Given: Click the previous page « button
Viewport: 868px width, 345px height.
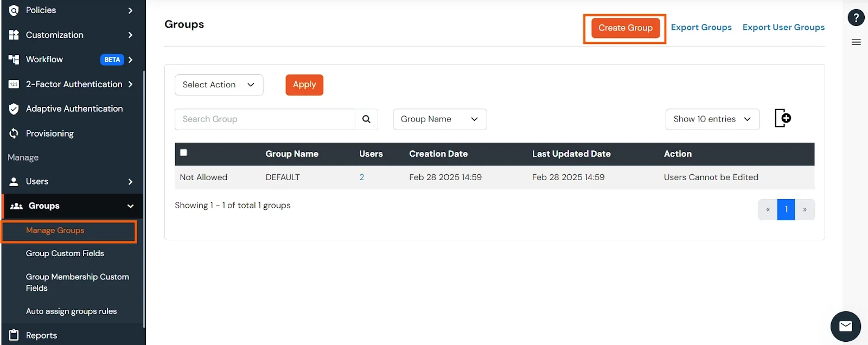Looking at the screenshot, I should point(768,209).
